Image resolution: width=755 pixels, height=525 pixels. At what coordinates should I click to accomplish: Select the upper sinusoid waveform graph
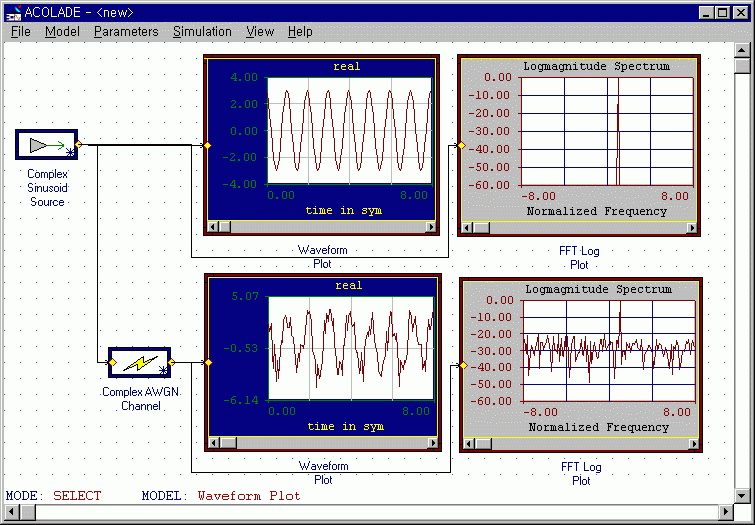point(349,131)
